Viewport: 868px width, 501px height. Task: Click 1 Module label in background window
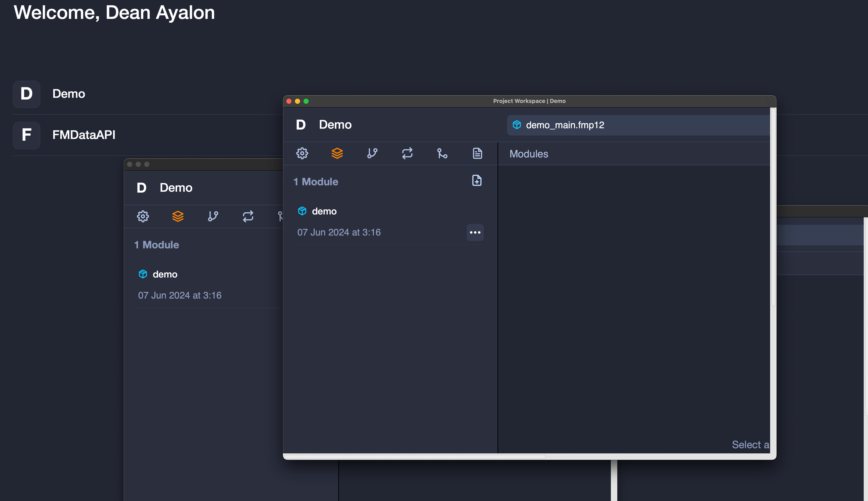[x=156, y=245]
